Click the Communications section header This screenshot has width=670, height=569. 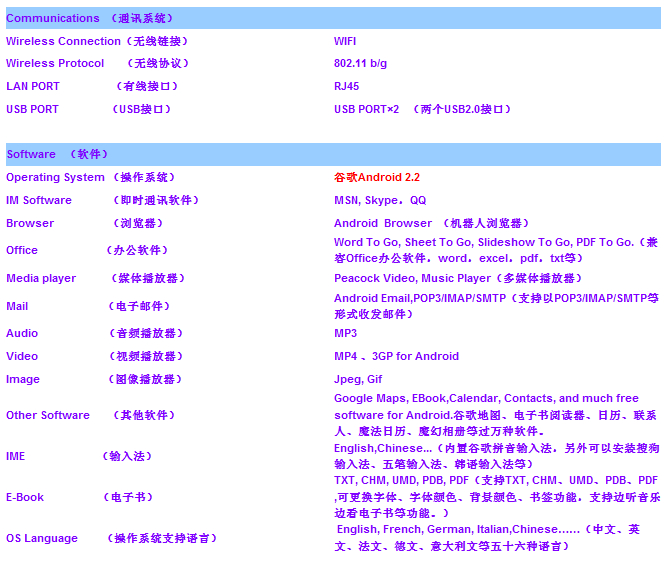tap(90, 18)
